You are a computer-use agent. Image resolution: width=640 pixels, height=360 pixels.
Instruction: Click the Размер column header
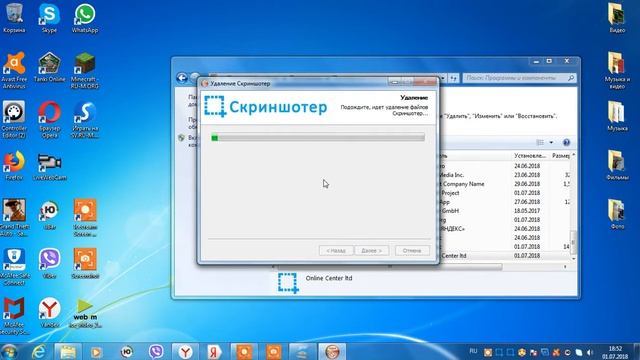click(x=560, y=156)
